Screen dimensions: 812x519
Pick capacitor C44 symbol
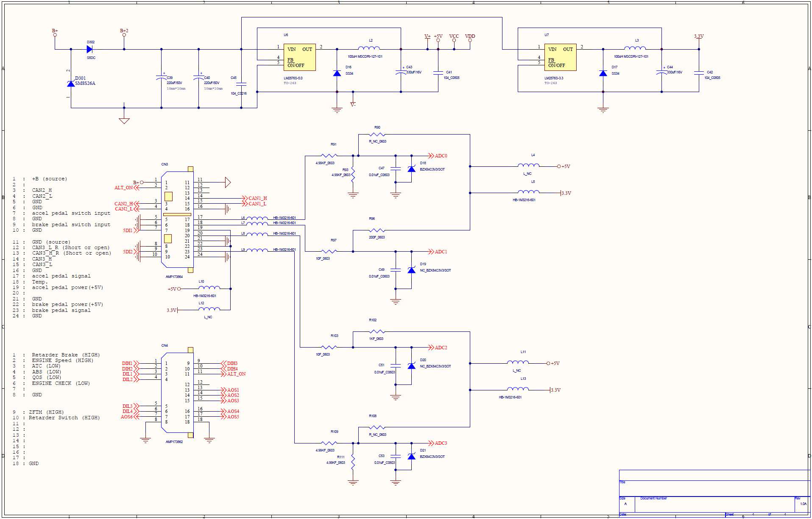661,73
